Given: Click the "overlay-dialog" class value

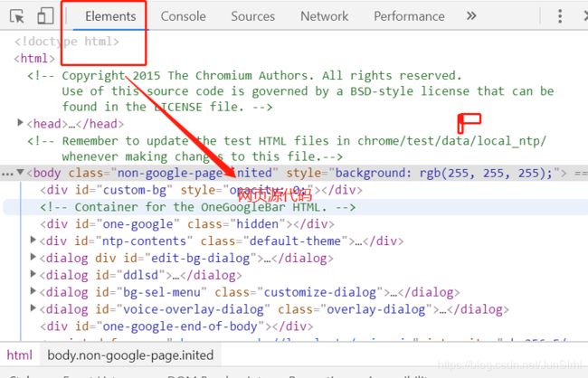Looking at the screenshot, I should pos(376,309).
